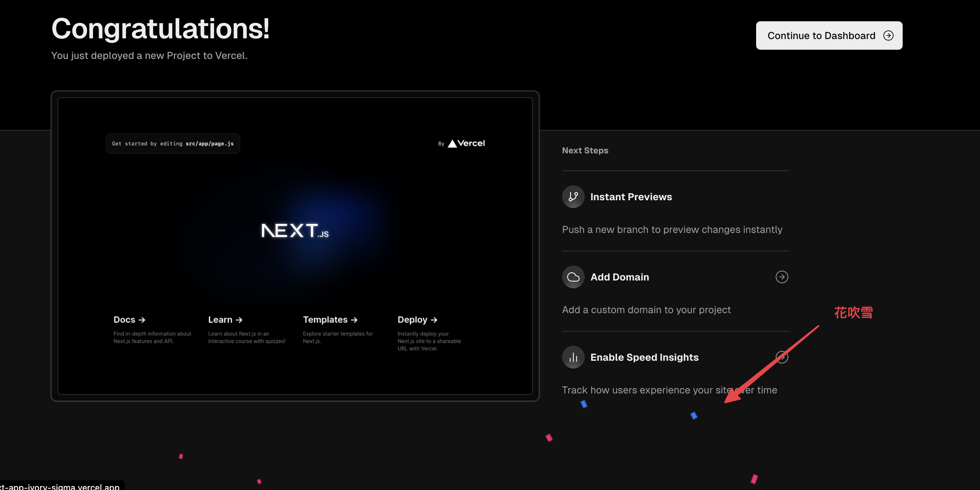Click 'Get started by editing src/app/page.js' text
The width and height of the screenshot is (980, 490).
pos(173,143)
